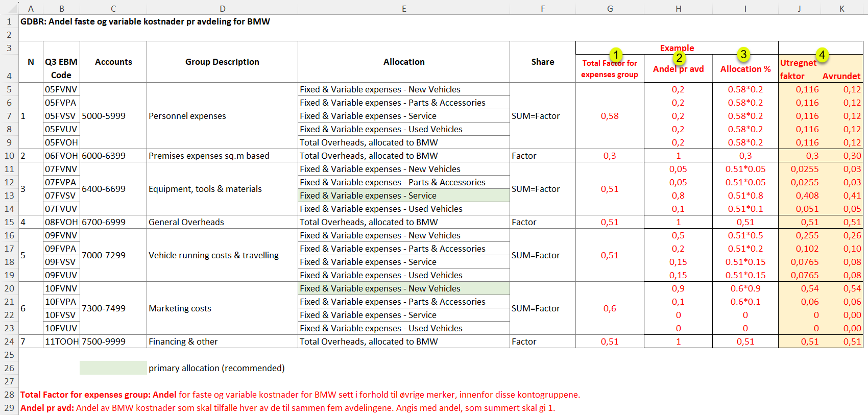The height and width of the screenshot is (415, 868).
Task: Click the accounts range 6400-6699
Action: point(113,189)
